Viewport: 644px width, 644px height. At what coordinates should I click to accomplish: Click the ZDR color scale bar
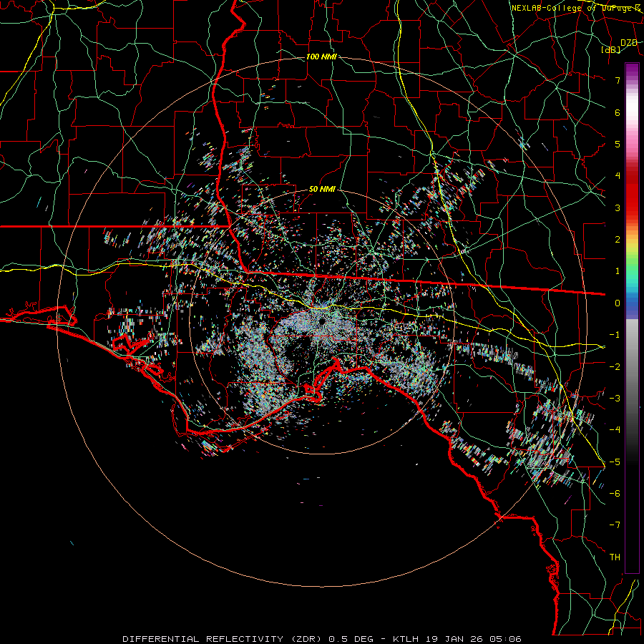[x=632, y=318]
